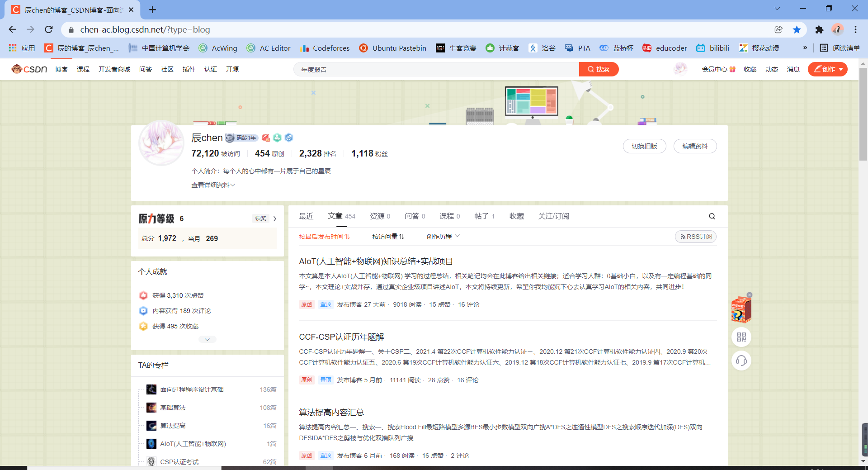Click the 切换旧版 button
Viewport: 868px width, 470px height.
click(x=644, y=146)
